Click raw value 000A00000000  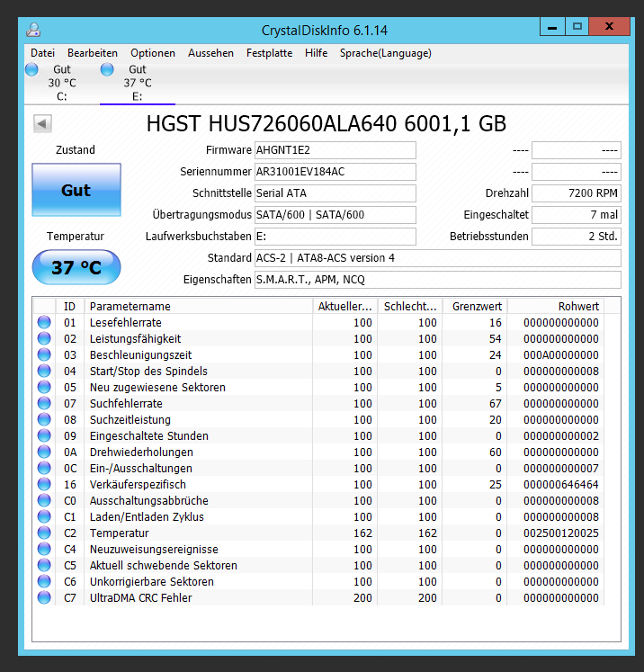(x=561, y=354)
